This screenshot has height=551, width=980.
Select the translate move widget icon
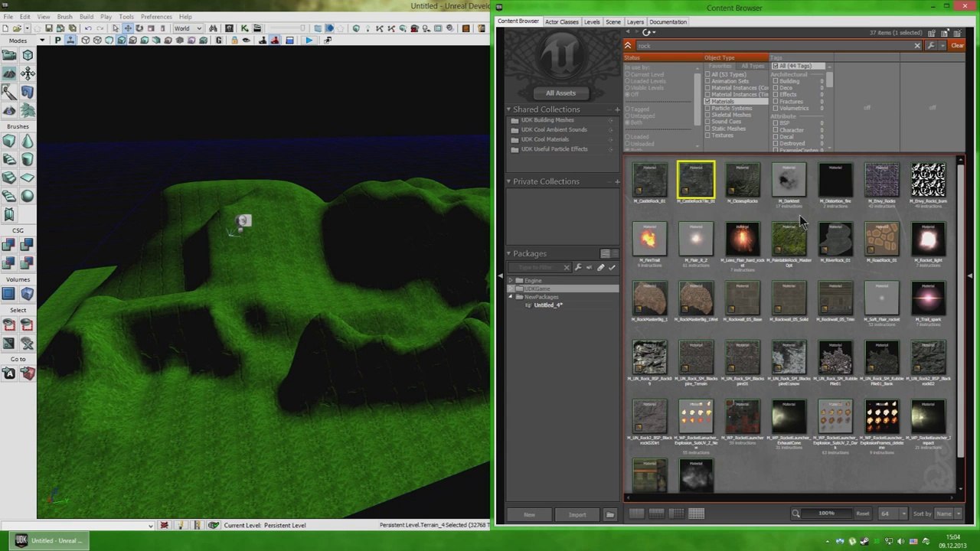pyautogui.click(x=128, y=28)
